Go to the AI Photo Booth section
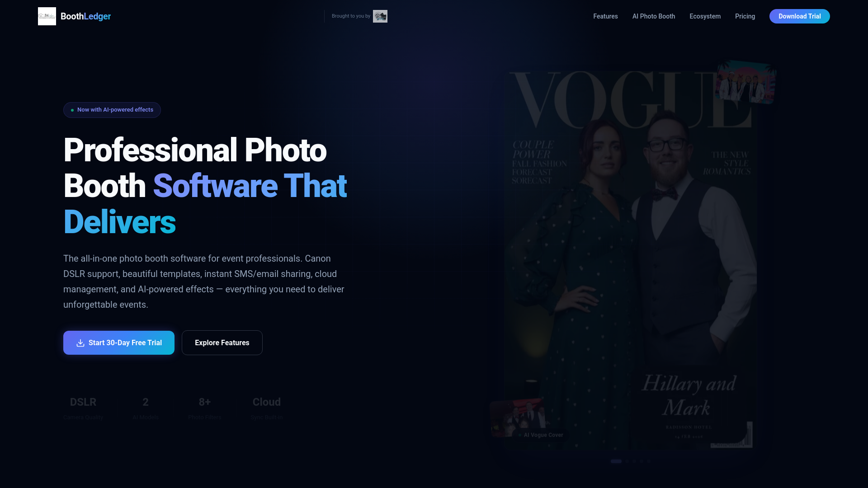This screenshot has height=488, width=868. click(x=654, y=16)
